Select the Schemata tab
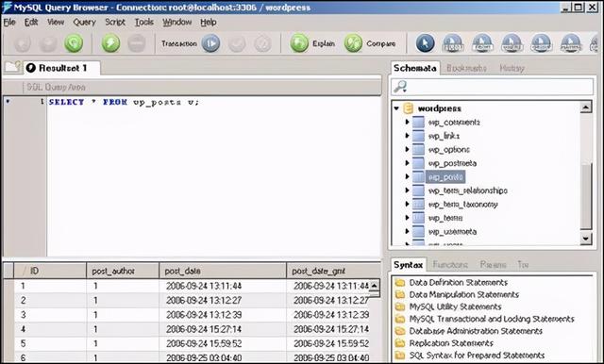 click(415, 68)
